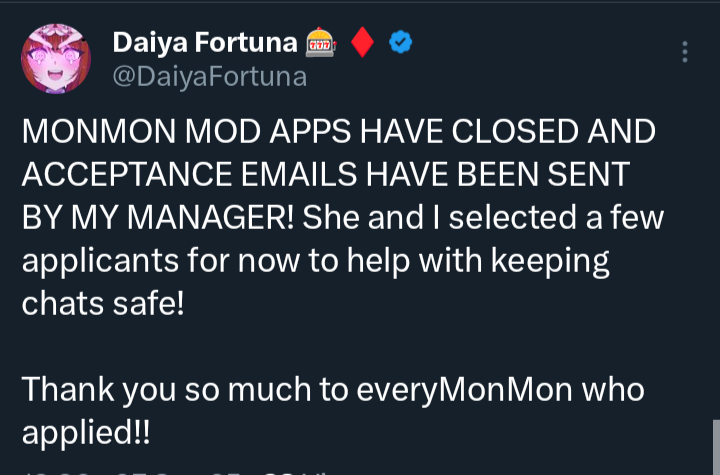
Task: Open the three-dot more options menu
Action: [x=684, y=53]
